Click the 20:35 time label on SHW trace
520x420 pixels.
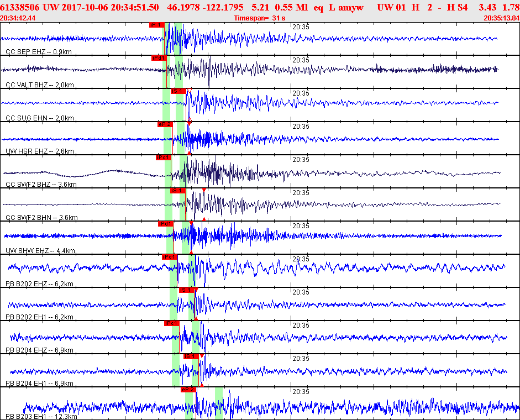(x=301, y=226)
